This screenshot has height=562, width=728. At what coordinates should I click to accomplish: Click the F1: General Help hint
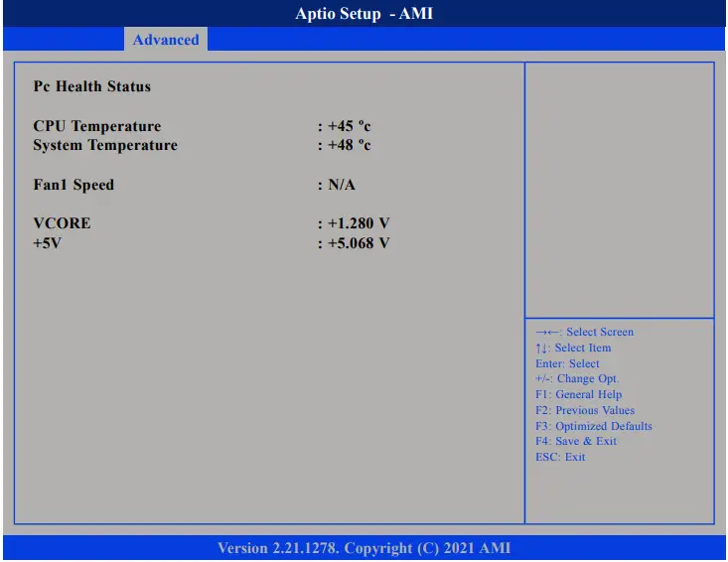(578, 394)
